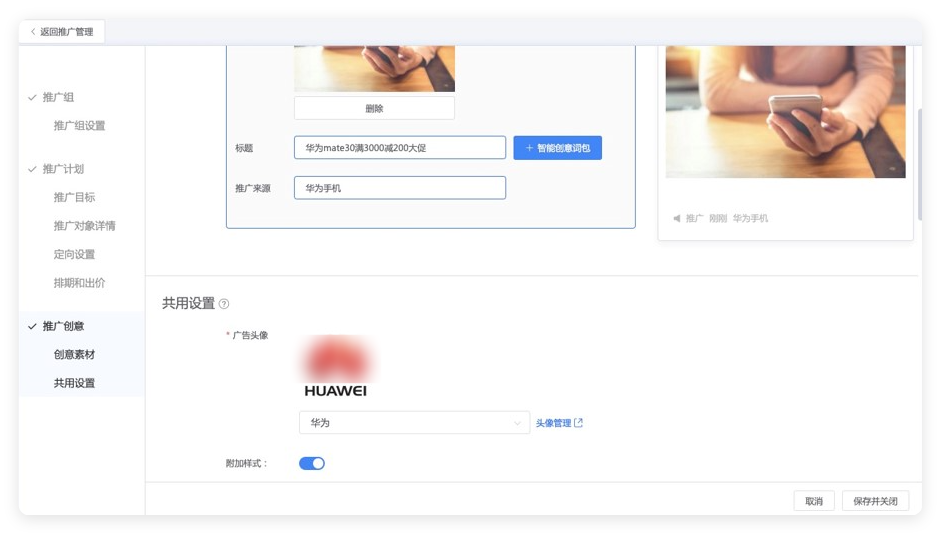The image size is (940, 533).
Task: Click the ad preview image on the right
Action: pos(785,112)
